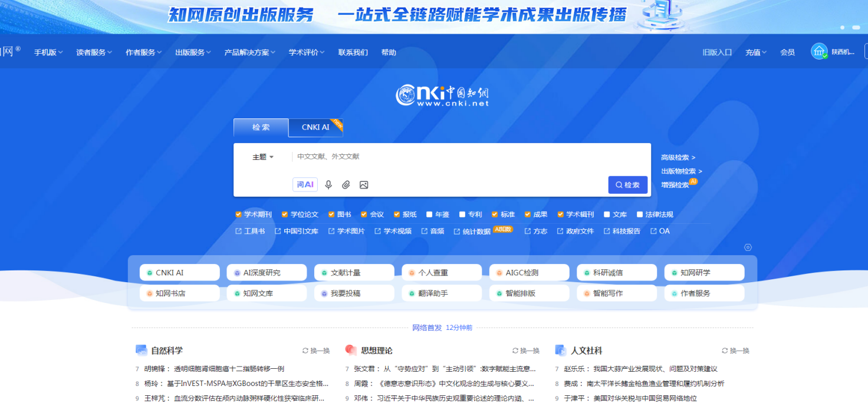Refresh the 思想理论 list with 换一换

point(526,351)
